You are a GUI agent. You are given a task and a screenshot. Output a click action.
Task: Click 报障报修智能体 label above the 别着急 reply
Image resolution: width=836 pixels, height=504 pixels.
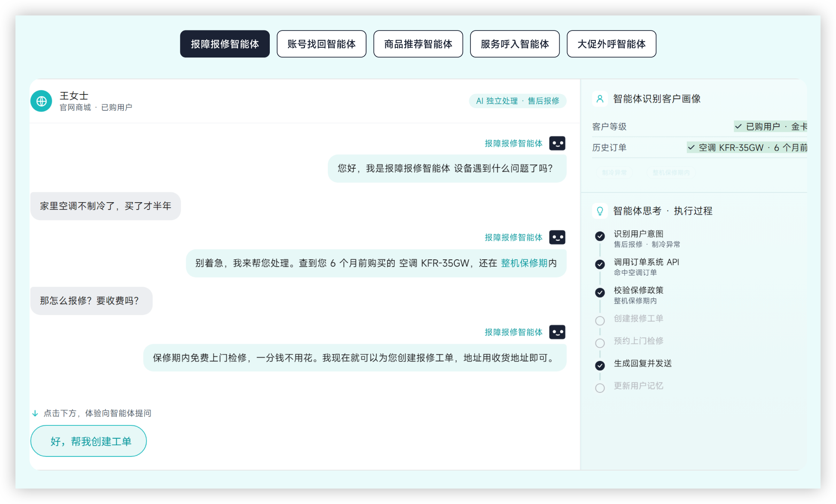[513, 237]
